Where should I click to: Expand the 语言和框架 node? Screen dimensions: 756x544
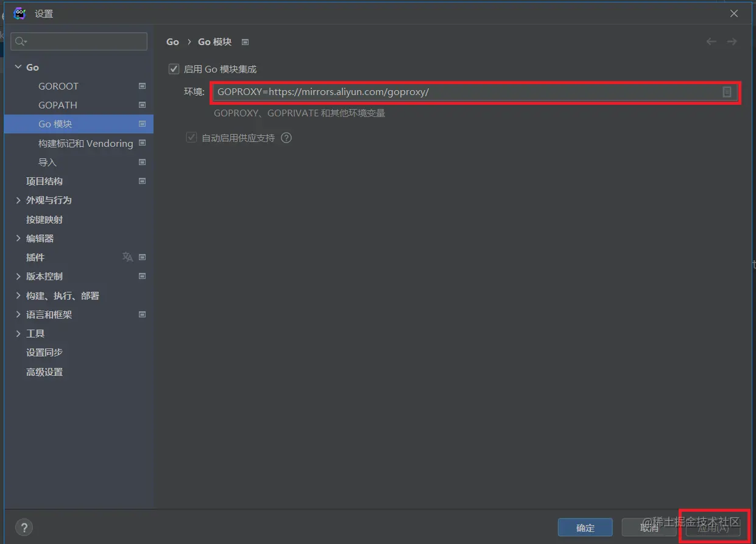[x=18, y=314]
